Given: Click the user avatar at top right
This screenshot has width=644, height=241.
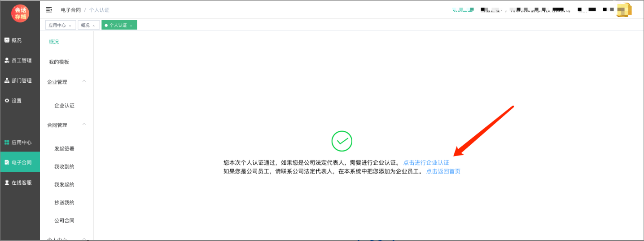Looking at the screenshot, I should click(x=623, y=10).
